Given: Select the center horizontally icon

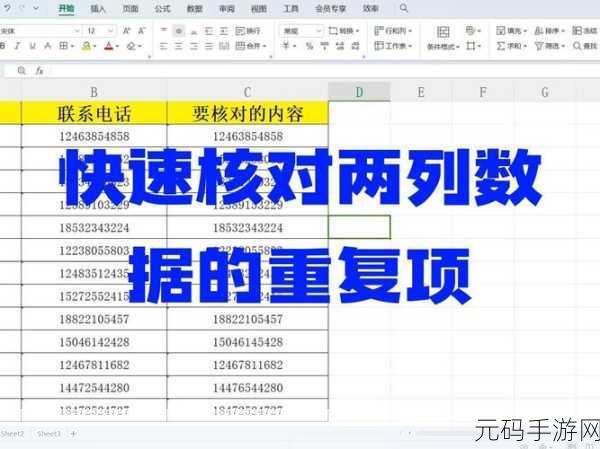Looking at the screenshot, I should 179,46.
